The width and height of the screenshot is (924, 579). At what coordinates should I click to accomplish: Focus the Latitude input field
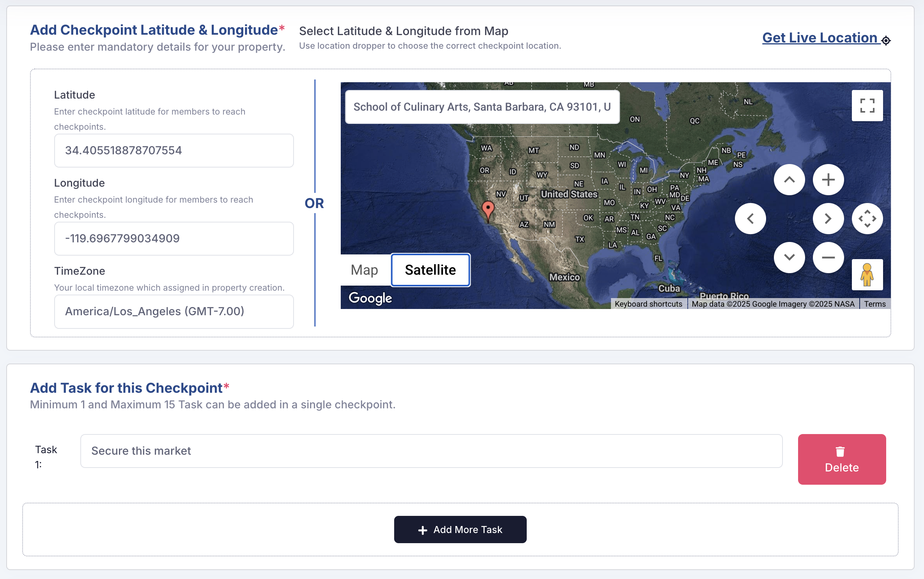pos(174,150)
